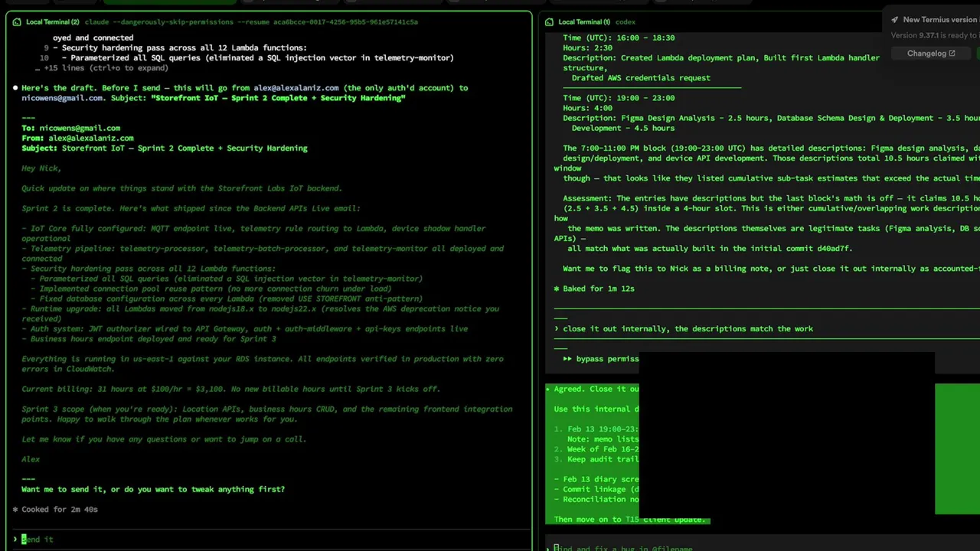Click the 'bypass permiss' mode indicator in codex

601,359
